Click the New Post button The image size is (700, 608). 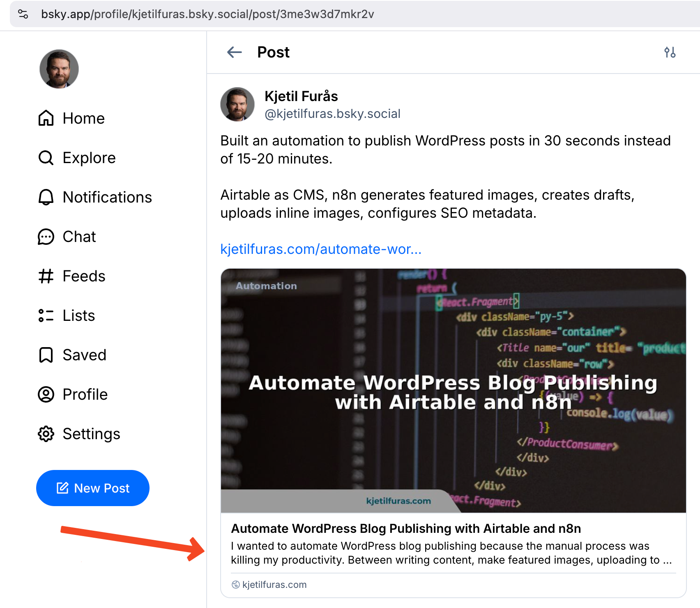93,488
